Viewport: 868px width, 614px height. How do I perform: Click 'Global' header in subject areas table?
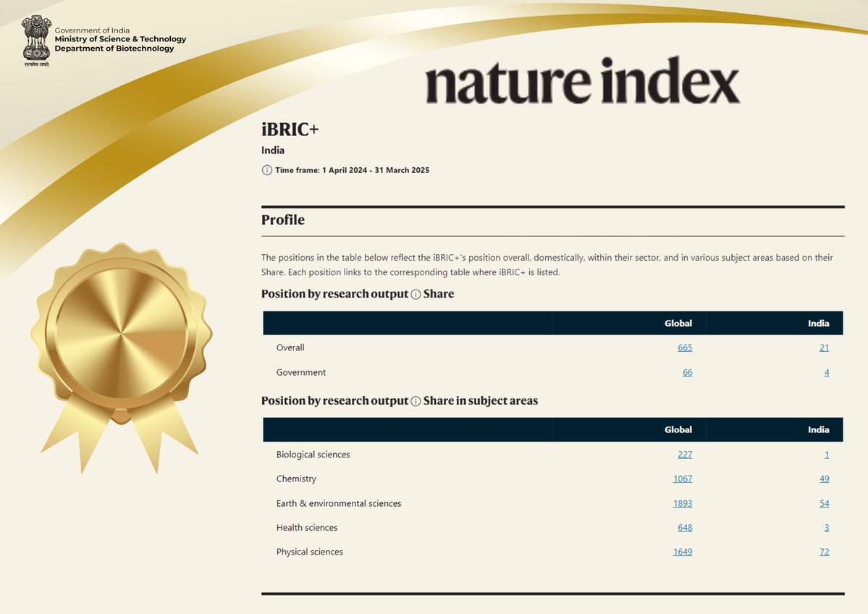pyautogui.click(x=678, y=429)
